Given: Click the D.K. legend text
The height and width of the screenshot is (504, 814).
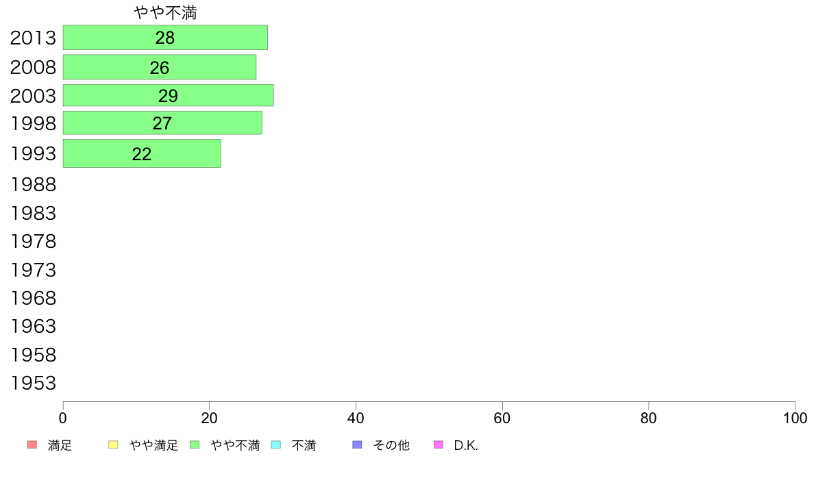Looking at the screenshot, I should (466, 445).
